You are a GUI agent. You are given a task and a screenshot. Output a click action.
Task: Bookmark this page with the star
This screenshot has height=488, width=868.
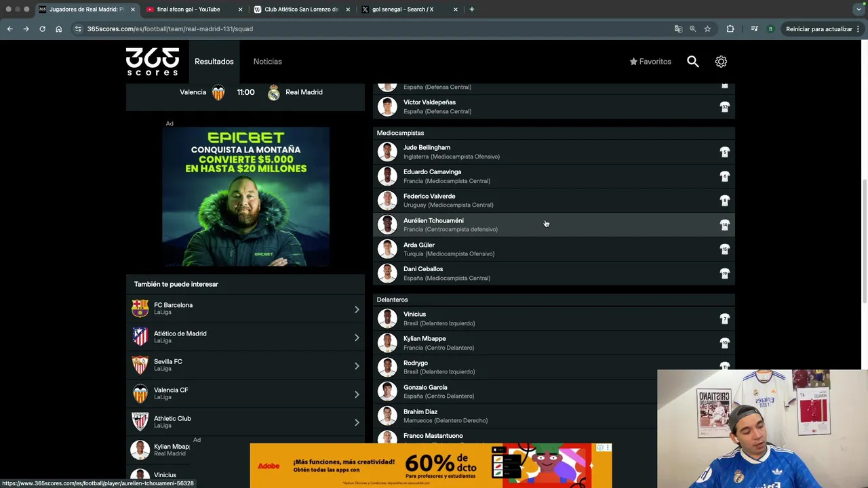coord(707,29)
